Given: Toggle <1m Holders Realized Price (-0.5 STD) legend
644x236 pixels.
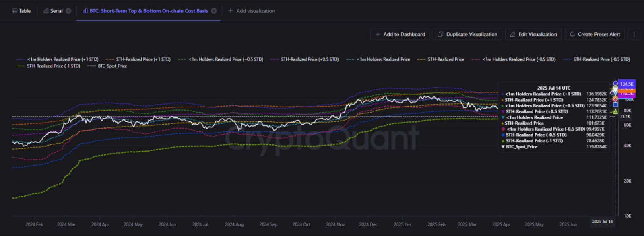Looking at the screenshot, I should 514,60.
